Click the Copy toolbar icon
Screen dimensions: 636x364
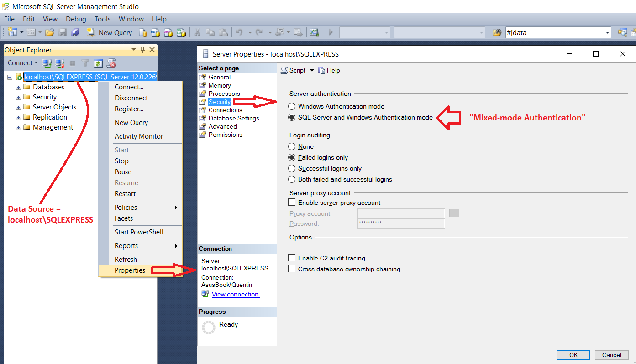click(210, 32)
